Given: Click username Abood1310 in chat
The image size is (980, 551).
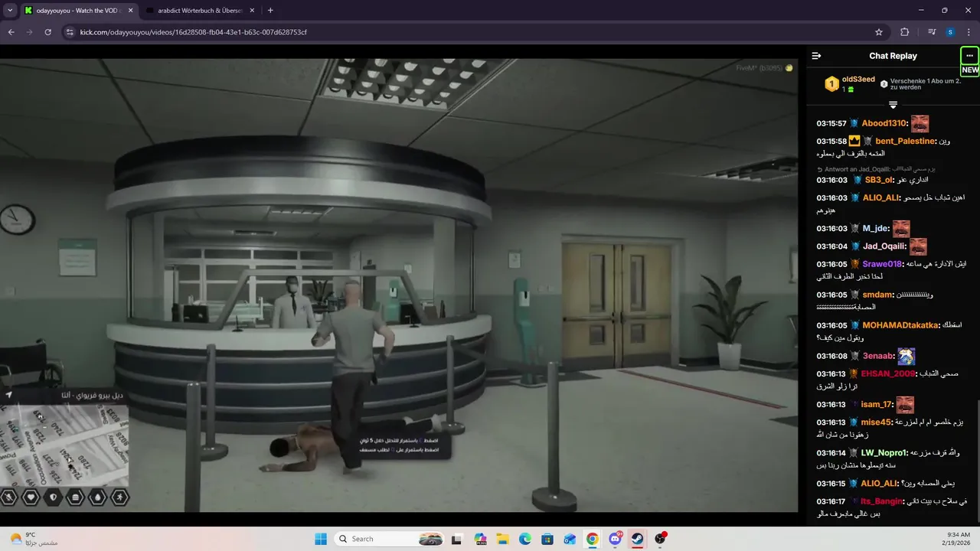Looking at the screenshot, I should click(884, 123).
